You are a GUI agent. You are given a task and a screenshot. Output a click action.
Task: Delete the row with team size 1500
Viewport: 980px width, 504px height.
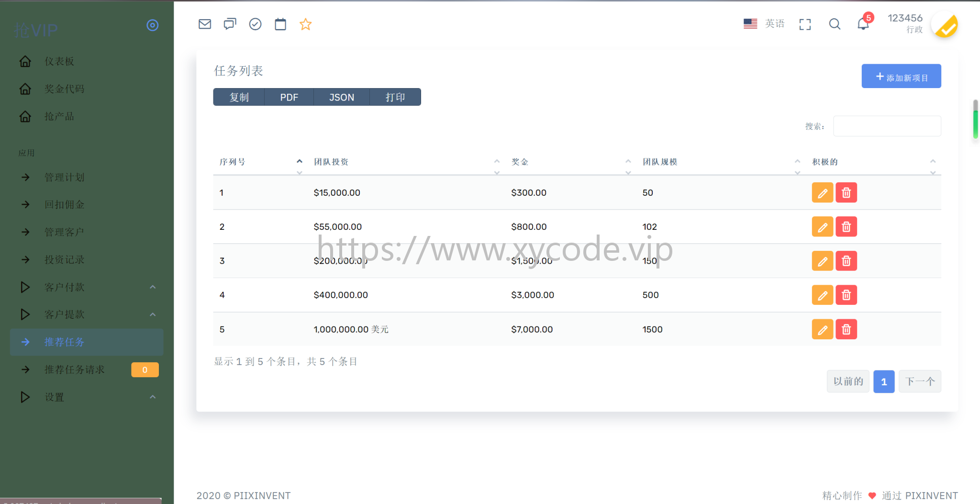(846, 329)
